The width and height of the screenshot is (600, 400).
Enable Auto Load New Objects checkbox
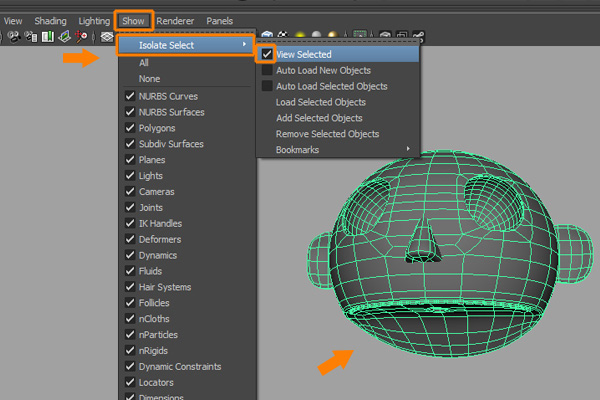pyautogui.click(x=267, y=70)
